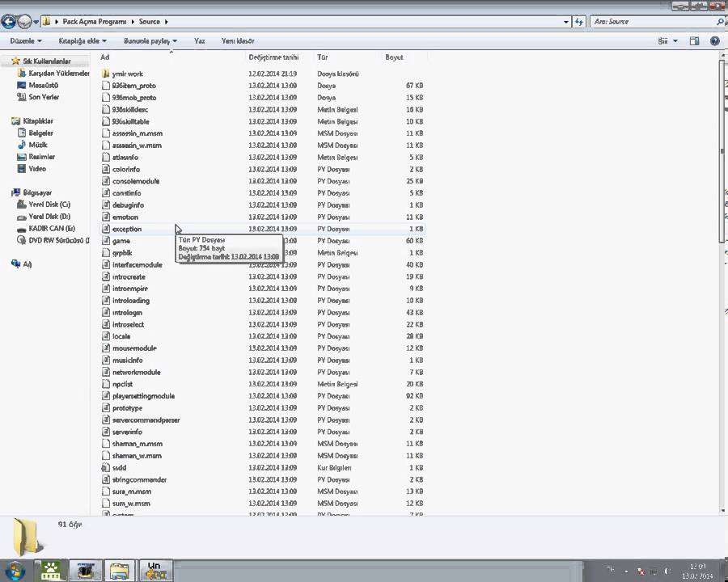Select the exception PY file icon

click(x=105, y=229)
